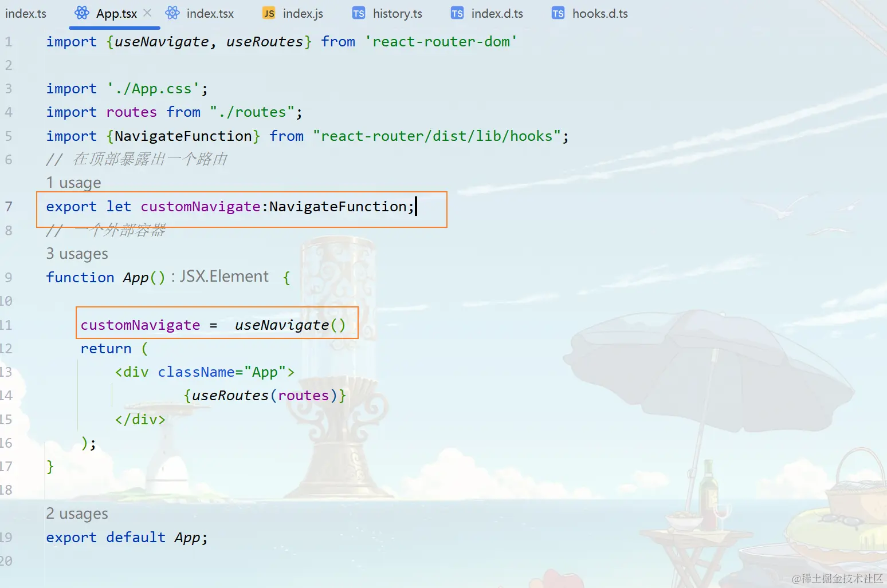Click the '1 usage' hint above customNavigate

pos(73,182)
